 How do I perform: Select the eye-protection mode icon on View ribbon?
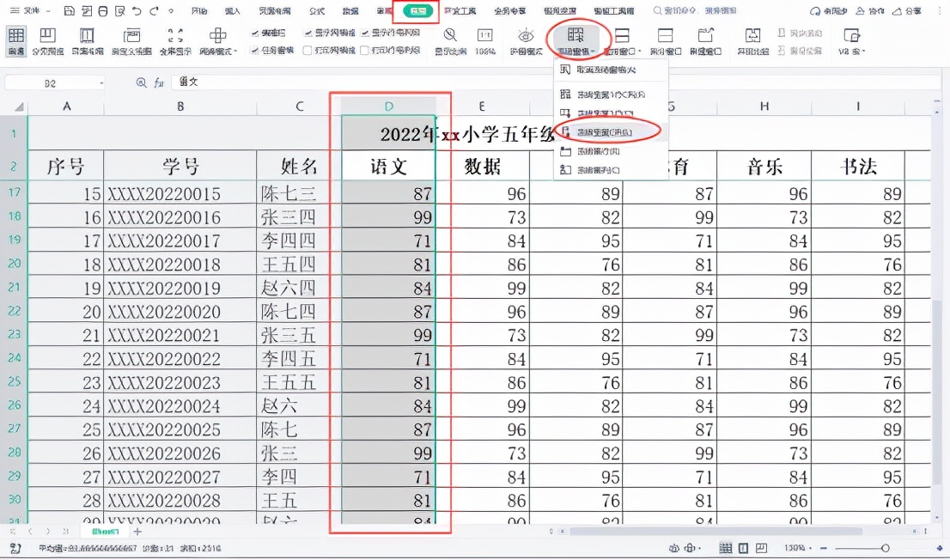[x=525, y=35]
